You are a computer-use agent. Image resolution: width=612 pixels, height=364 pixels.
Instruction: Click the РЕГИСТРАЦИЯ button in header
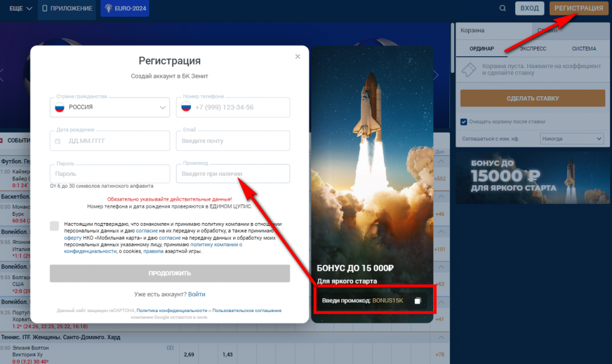point(579,8)
